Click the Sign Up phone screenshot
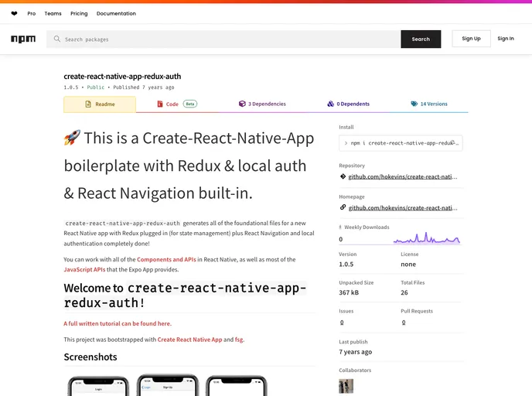532x396 pixels. point(168,385)
